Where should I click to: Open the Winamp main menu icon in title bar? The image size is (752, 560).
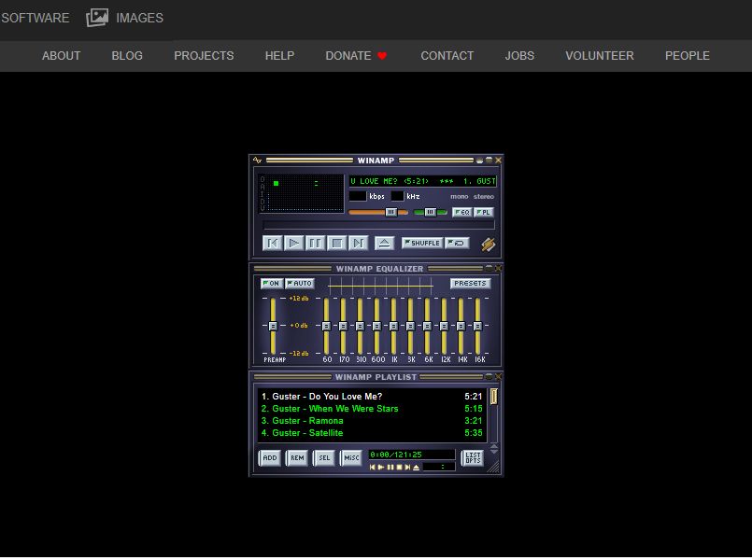[257, 160]
